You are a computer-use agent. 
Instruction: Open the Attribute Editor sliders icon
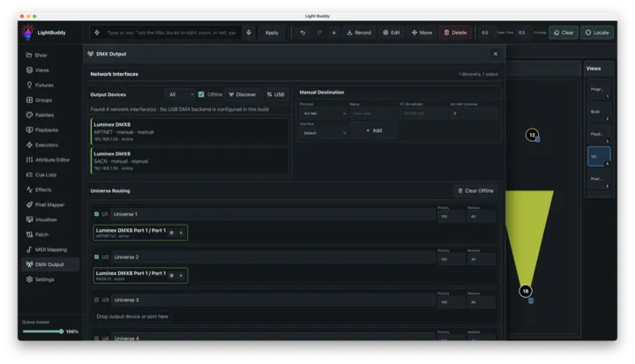[29, 160]
